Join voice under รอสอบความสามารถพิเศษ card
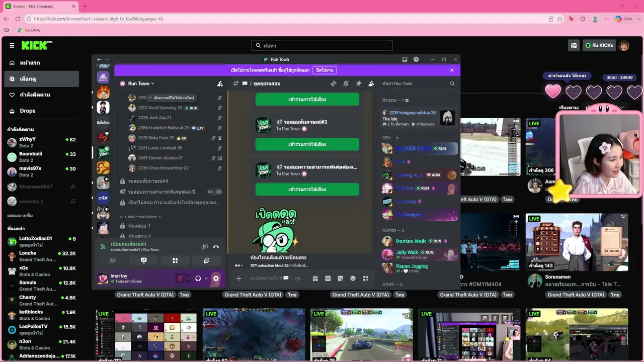The image size is (644, 362). (x=307, y=190)
